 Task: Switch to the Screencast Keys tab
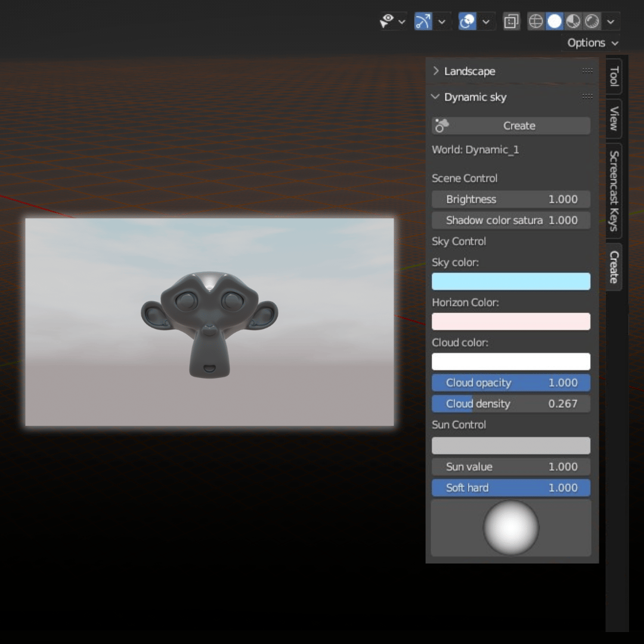point(614,191)
